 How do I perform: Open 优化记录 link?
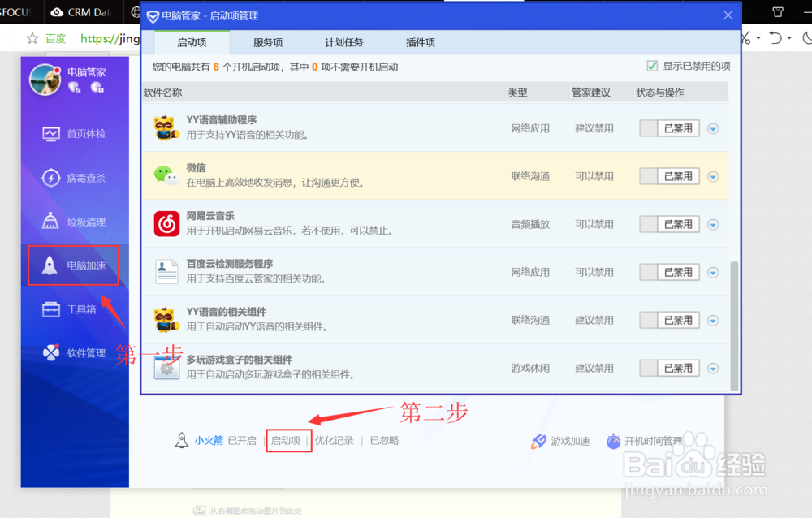point(334,440)
